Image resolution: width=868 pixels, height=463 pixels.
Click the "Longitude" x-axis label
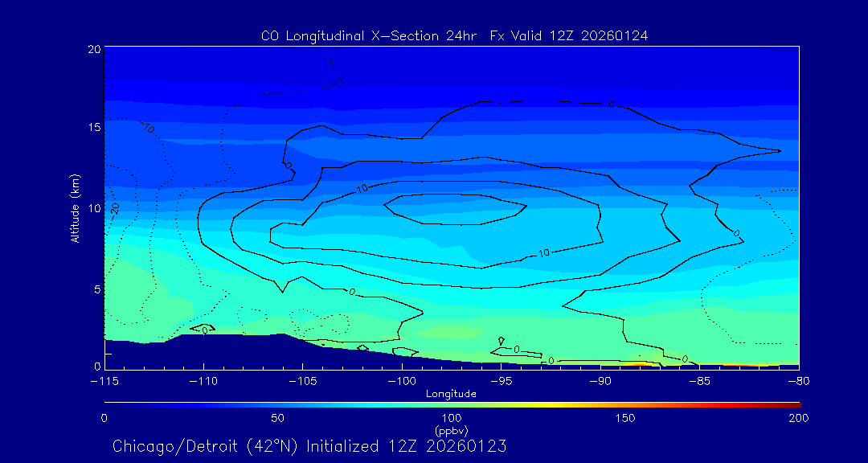coord(451,394)
